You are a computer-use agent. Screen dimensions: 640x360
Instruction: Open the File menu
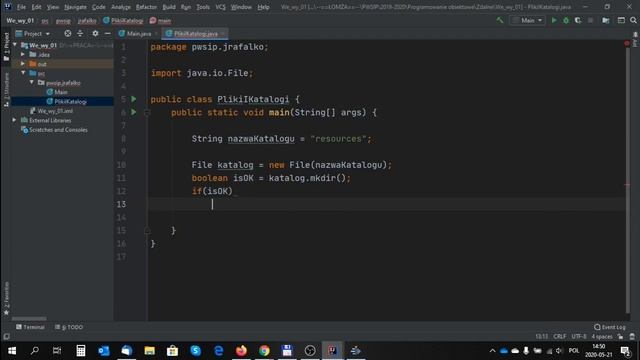[x=21, y=7]
